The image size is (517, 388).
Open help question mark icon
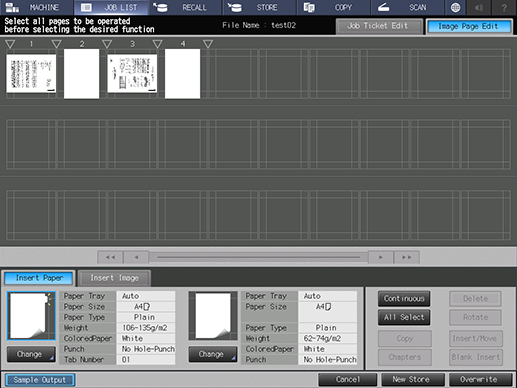(504, 8)
